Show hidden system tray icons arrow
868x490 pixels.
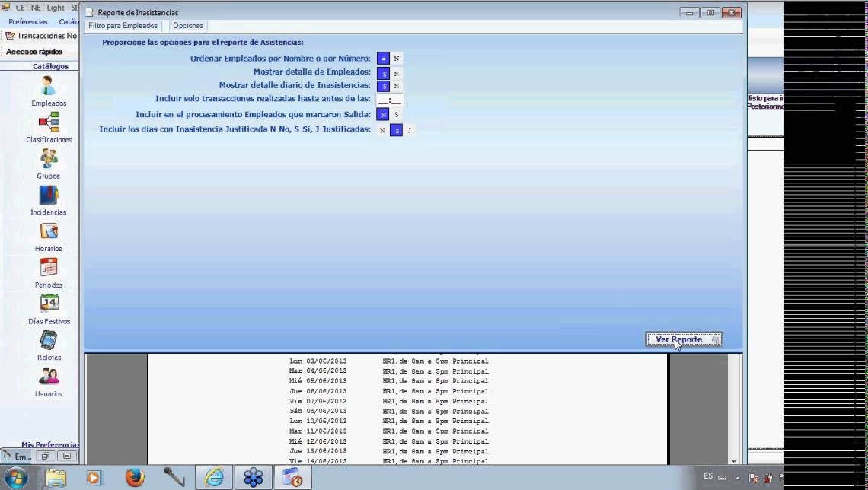(x=738, y=478)
